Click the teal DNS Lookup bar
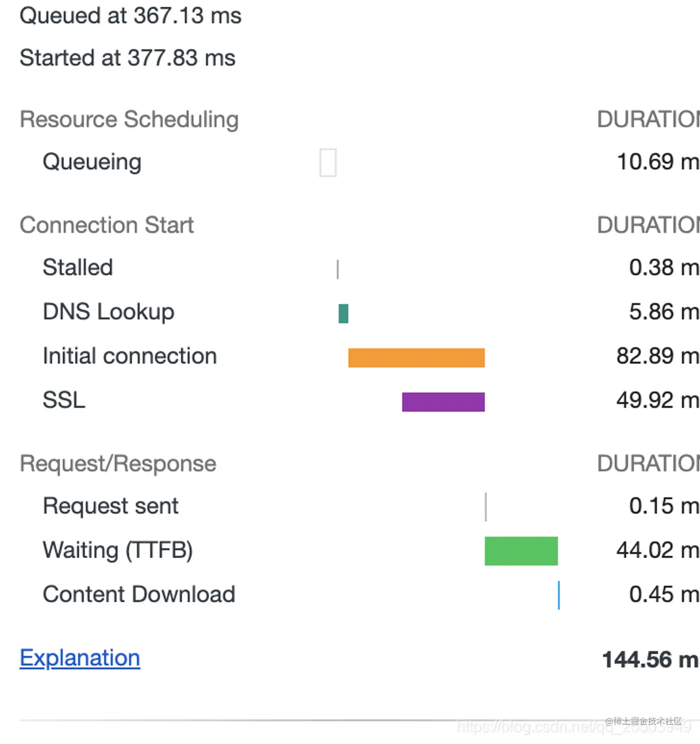This screenshot has height=744, width=700. [x=343, y=314]
